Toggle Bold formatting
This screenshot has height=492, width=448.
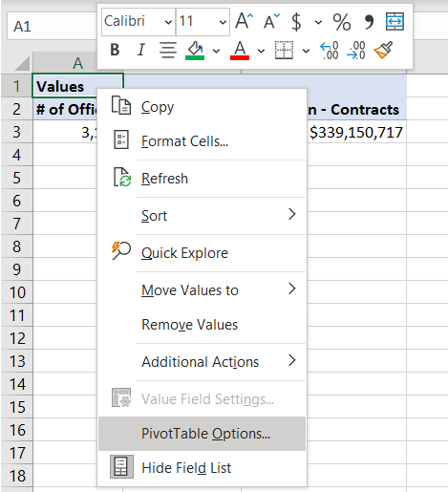pos(115,50)
